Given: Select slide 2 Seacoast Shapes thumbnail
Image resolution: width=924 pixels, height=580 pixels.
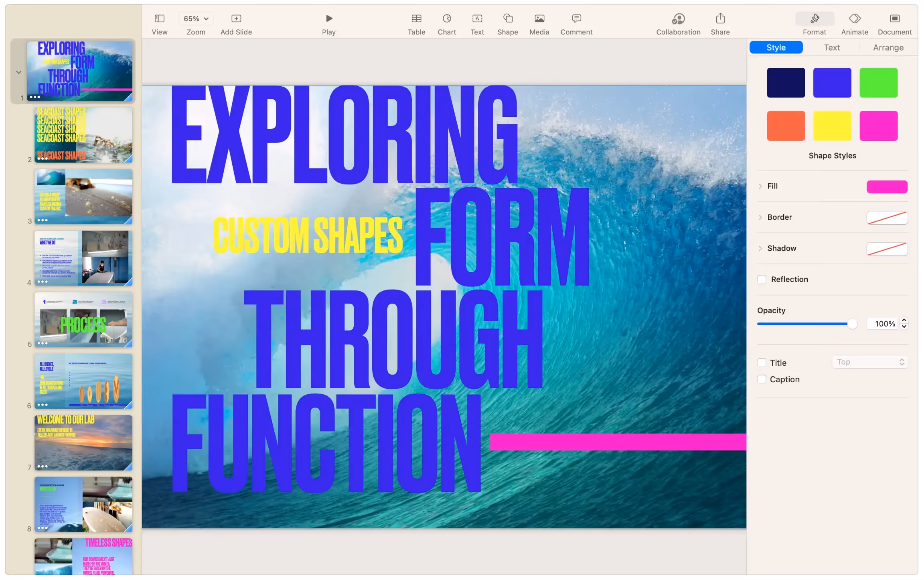Looking at the screenshot, I should (x=83, y=135).
